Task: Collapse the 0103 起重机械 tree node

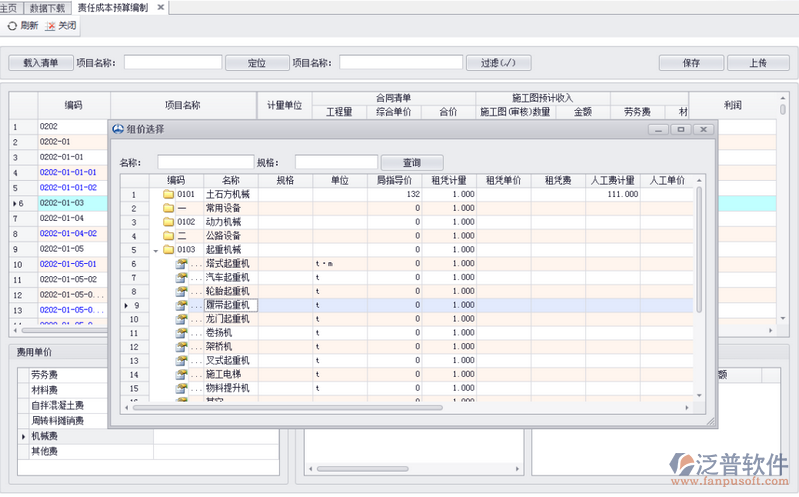Action: (155, 250)
